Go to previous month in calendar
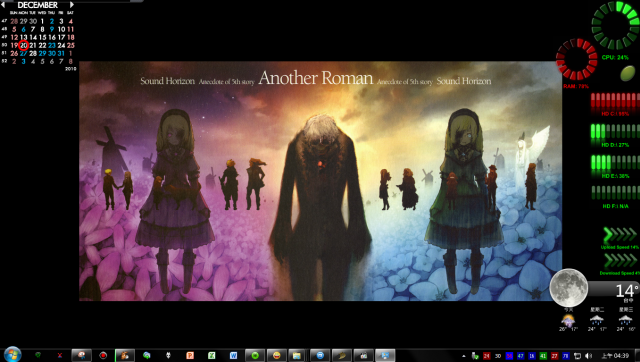The image size is (640, 362). [3, 5]
